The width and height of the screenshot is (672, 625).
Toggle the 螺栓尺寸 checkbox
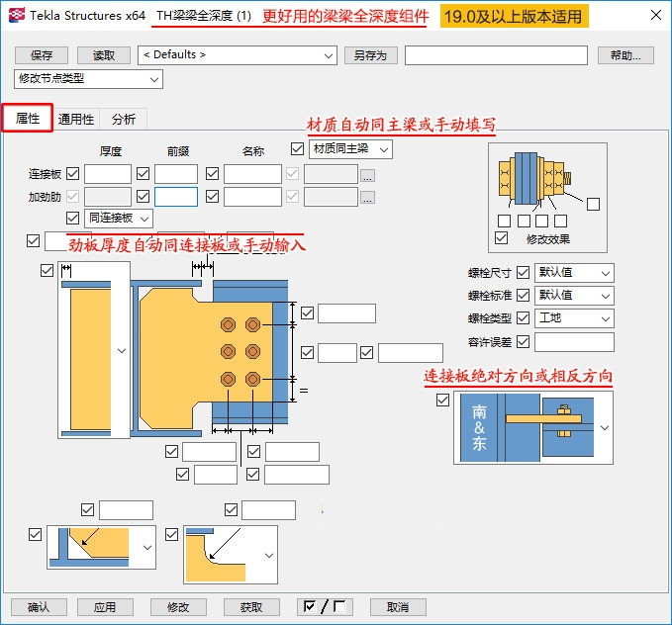click(523, 272)
